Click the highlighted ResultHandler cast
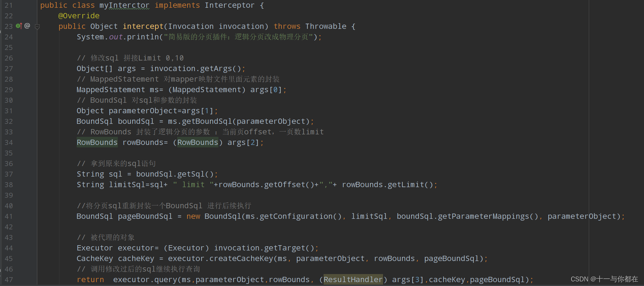The image size is (644, 286). (x=353, y=280)
